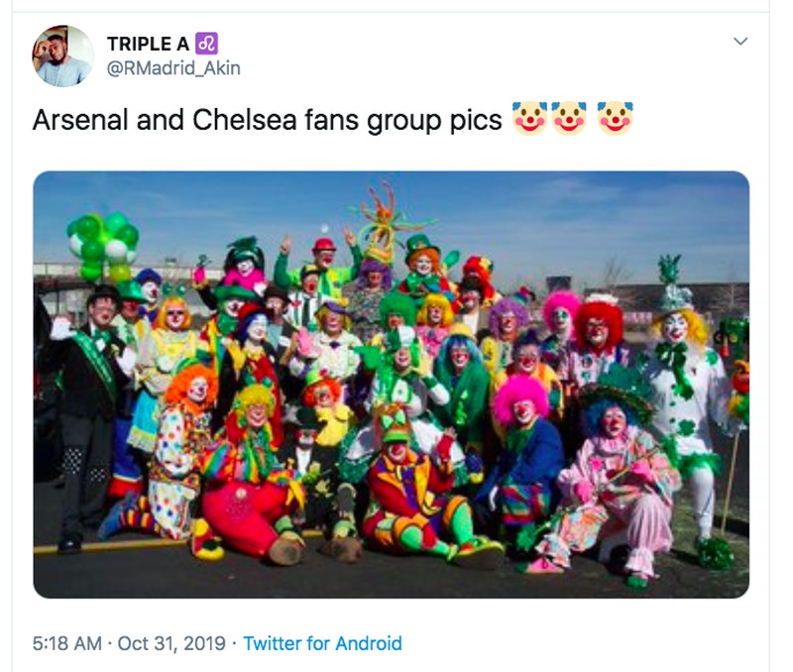Click the 5:18 AM timestamp

pyautogui.click(x=66, y=643)
